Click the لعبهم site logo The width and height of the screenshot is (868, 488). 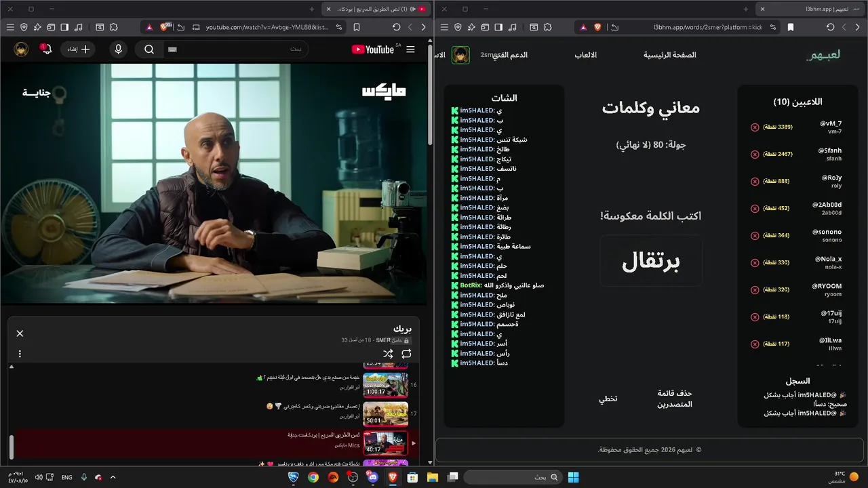[x=823, y=55]
